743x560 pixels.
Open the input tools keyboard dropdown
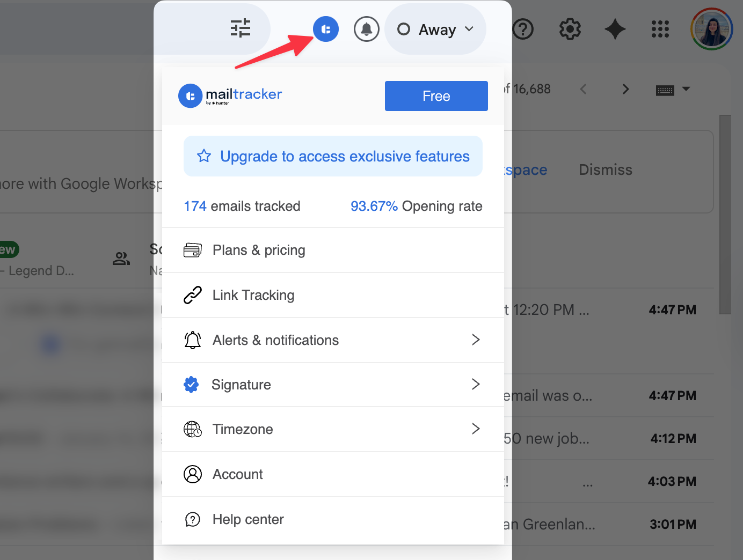673,90
